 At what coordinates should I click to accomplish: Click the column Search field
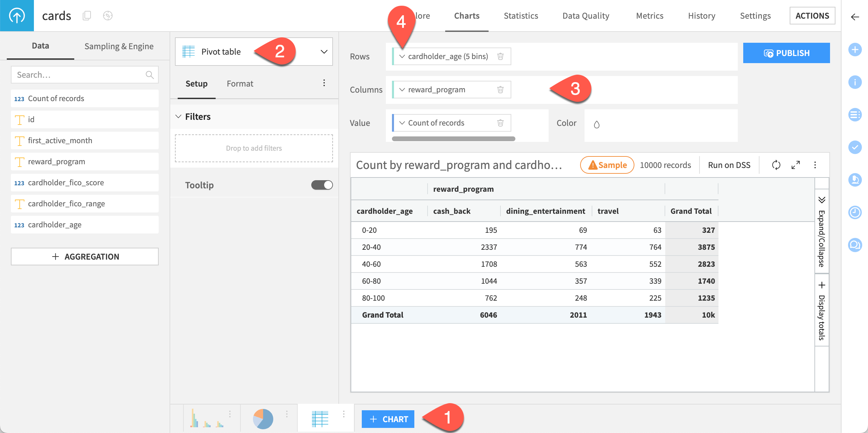tap(85, 75)
